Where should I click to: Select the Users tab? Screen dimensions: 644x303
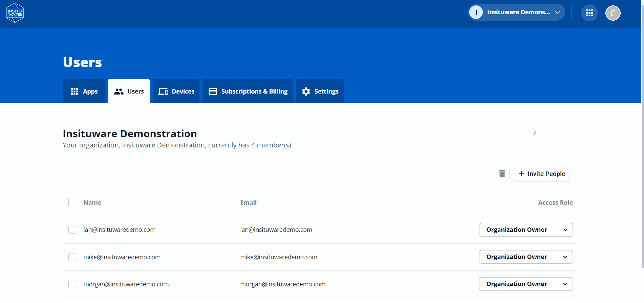(129, 91)
